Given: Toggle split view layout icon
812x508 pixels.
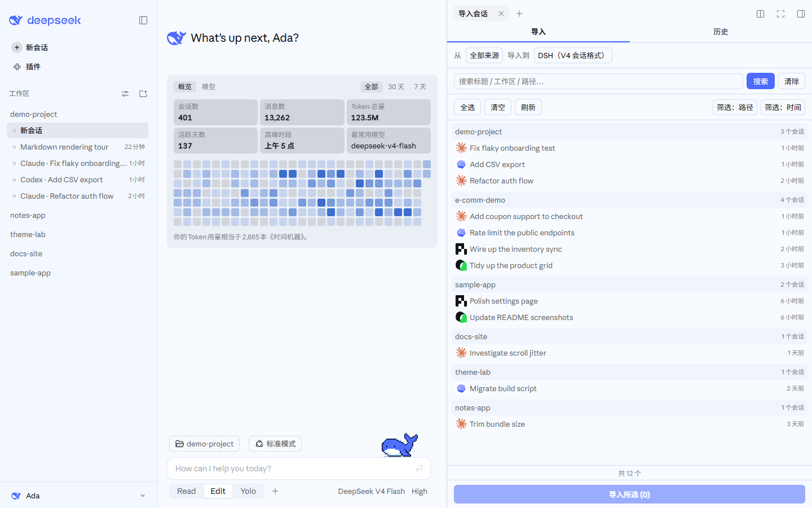Looking at the screenshot, I should coord(760,14).
